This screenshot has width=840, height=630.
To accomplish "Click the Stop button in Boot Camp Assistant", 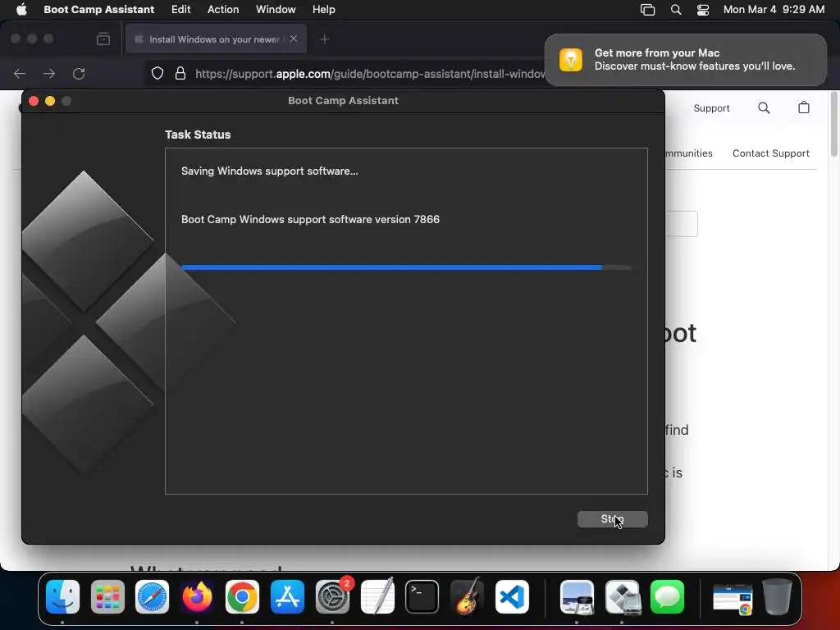I will point(612,518).
